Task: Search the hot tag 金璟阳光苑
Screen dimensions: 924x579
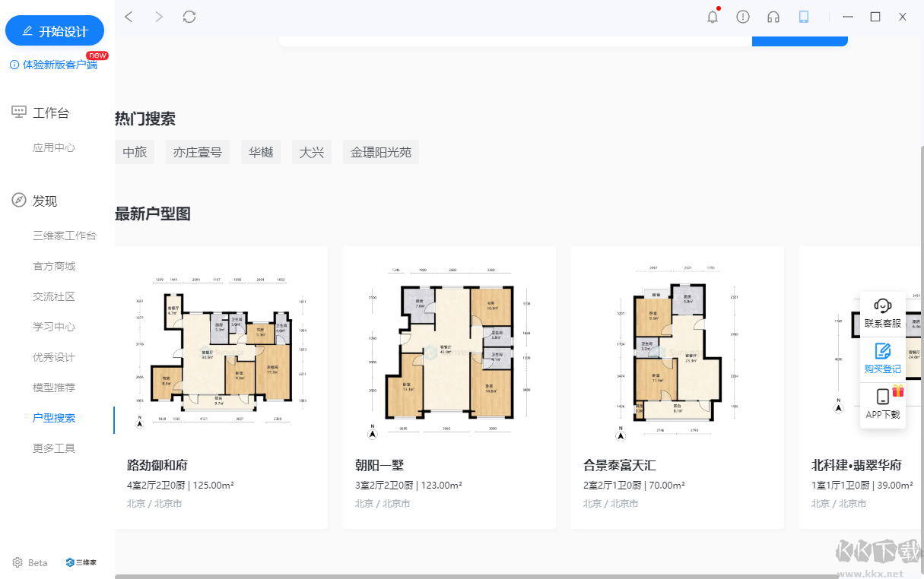Action: click(380, 151)
